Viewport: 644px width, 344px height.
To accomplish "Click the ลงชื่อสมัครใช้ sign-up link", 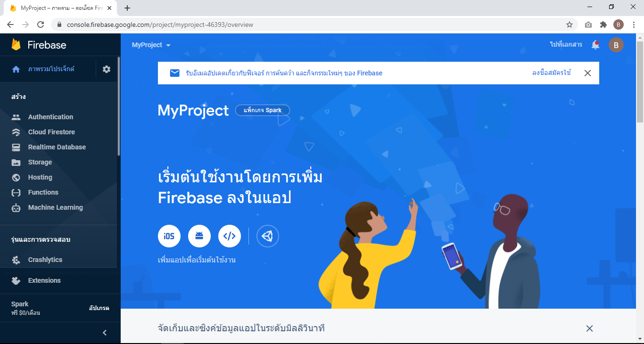I will pos(552,73).
